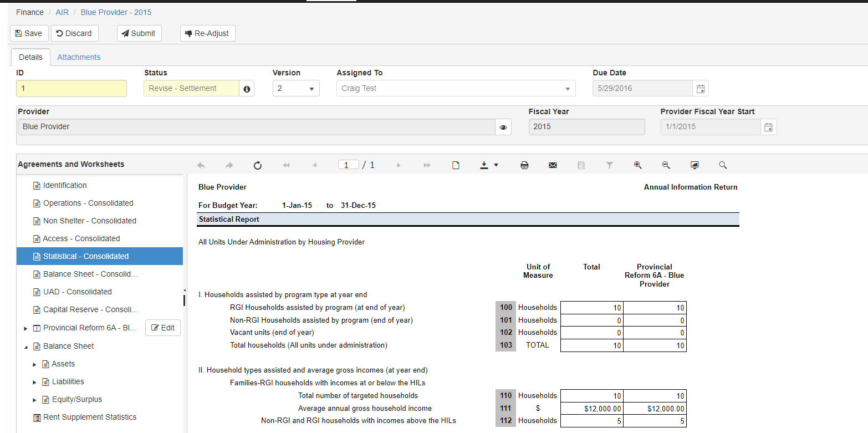Viewport: 868px width, 433px height.
Task: Collapse the Balance Sheet tree node
Action: pyautogui.click(x=25, y=347)
